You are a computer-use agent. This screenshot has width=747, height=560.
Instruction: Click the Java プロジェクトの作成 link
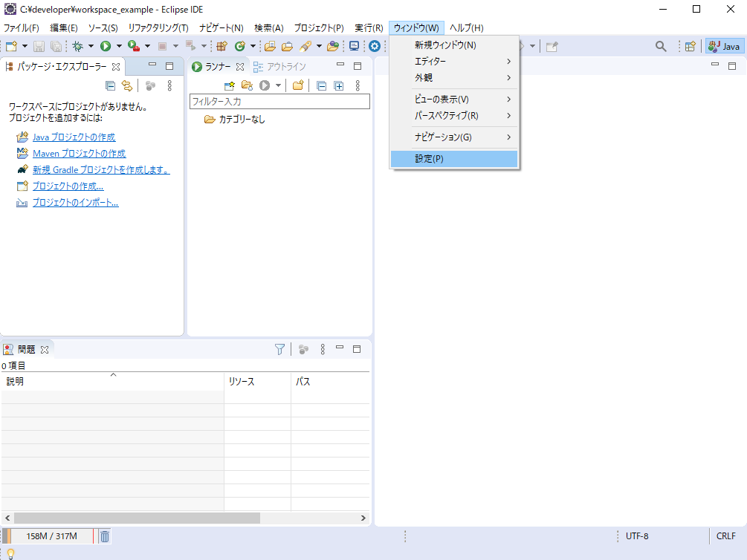pos(74,137)
